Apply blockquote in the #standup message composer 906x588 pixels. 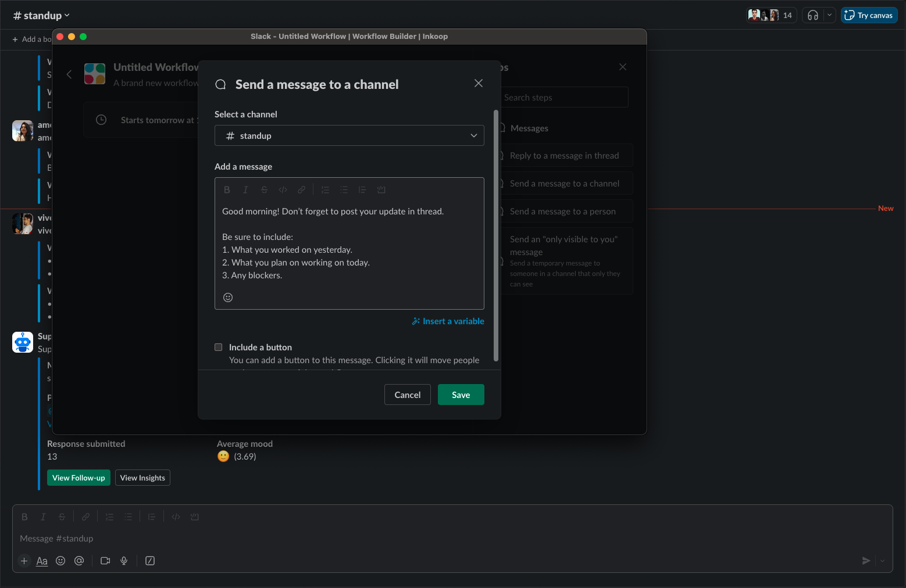tap(152, 517)
